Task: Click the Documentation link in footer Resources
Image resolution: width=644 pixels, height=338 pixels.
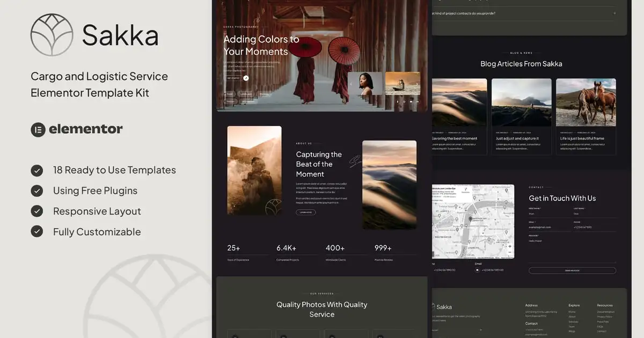Action: [x=606, y=312]
